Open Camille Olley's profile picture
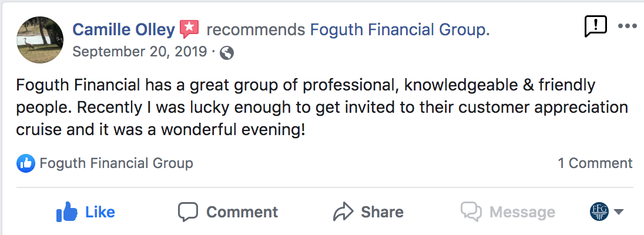The image size is (644, 235). point(41,40)
